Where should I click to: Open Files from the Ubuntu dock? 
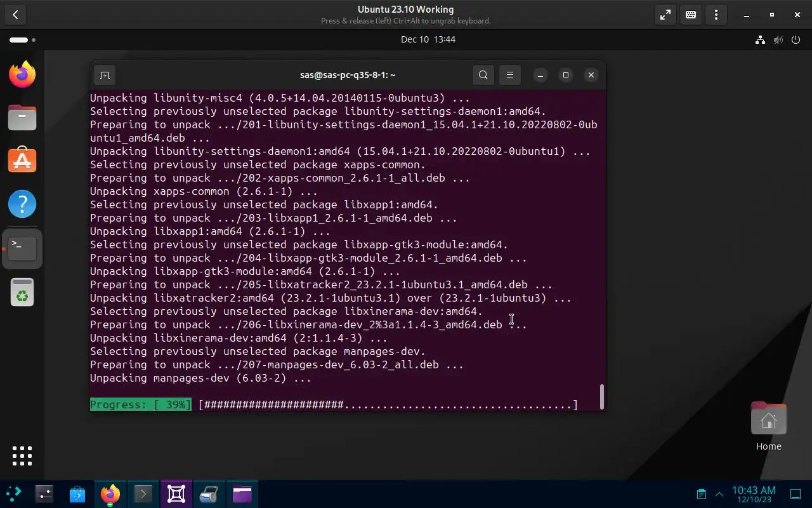pyautogui.click(x=22, y=117)
